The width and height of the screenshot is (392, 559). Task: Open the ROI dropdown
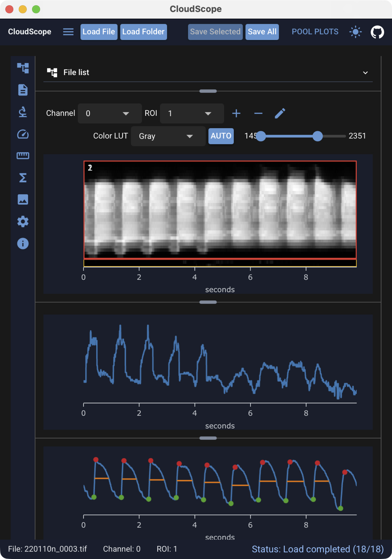tap(192, 113)
